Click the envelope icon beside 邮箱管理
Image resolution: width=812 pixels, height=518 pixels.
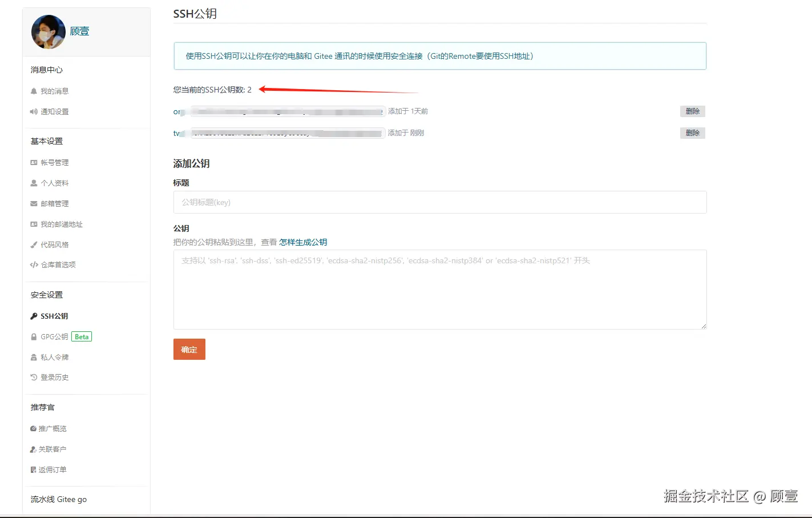34,204
